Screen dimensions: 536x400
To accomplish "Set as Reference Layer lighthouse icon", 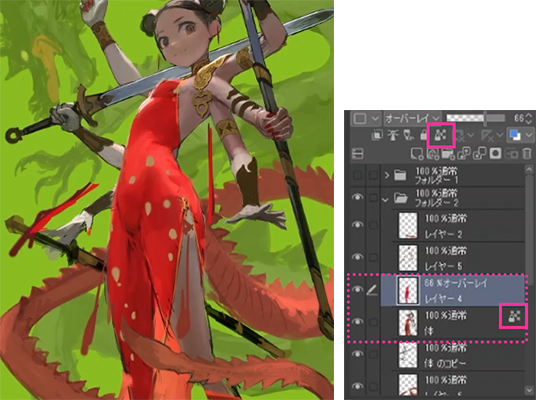I will (x=393, y=135).
